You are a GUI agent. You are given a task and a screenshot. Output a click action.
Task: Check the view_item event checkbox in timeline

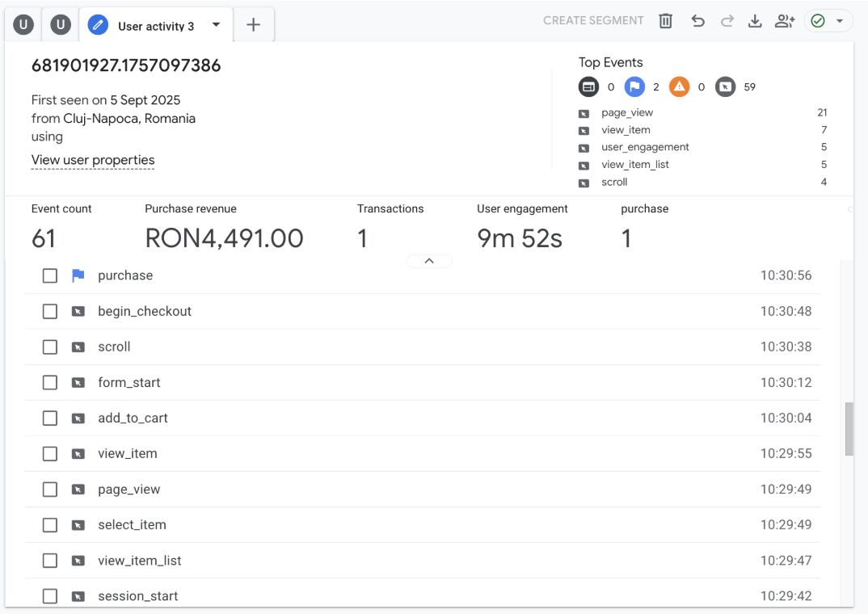pyautogui.click(x=50, y=453)
